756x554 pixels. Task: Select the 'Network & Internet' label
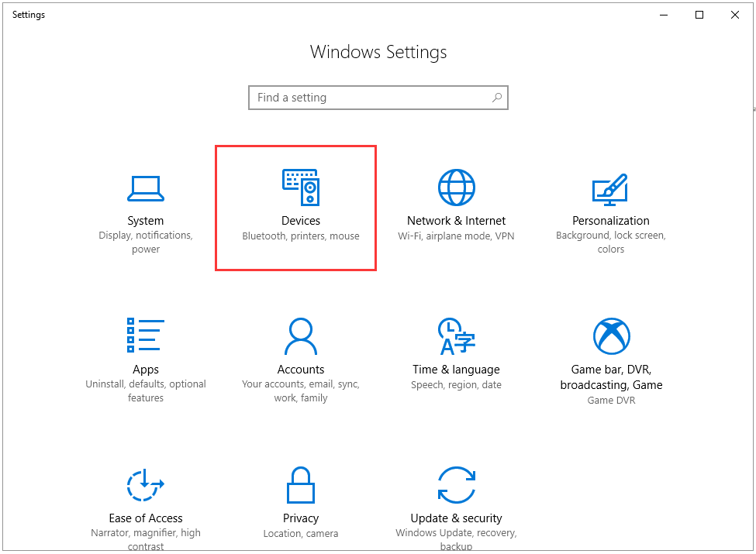(456, 221)
